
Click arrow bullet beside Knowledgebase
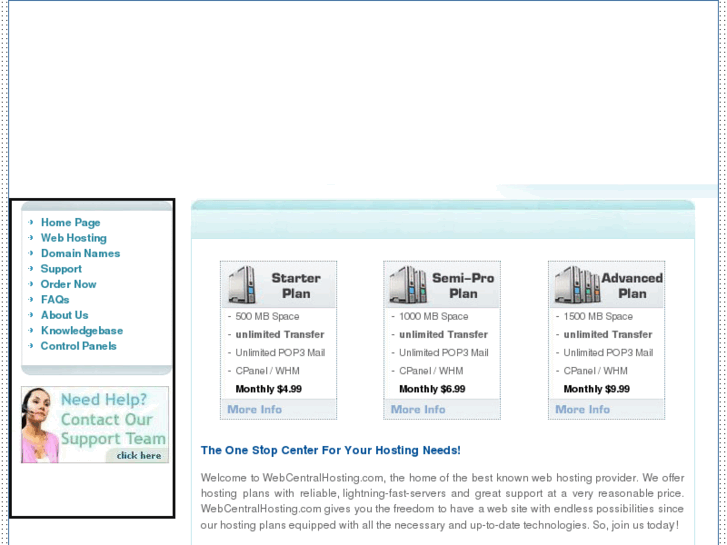click(31, 330)
